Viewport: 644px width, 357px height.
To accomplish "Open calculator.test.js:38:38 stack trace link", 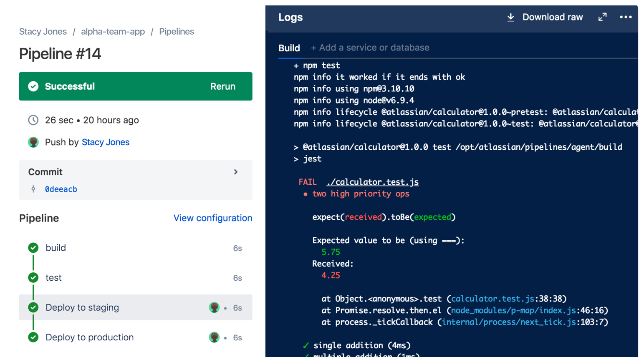I will [492, 299].
